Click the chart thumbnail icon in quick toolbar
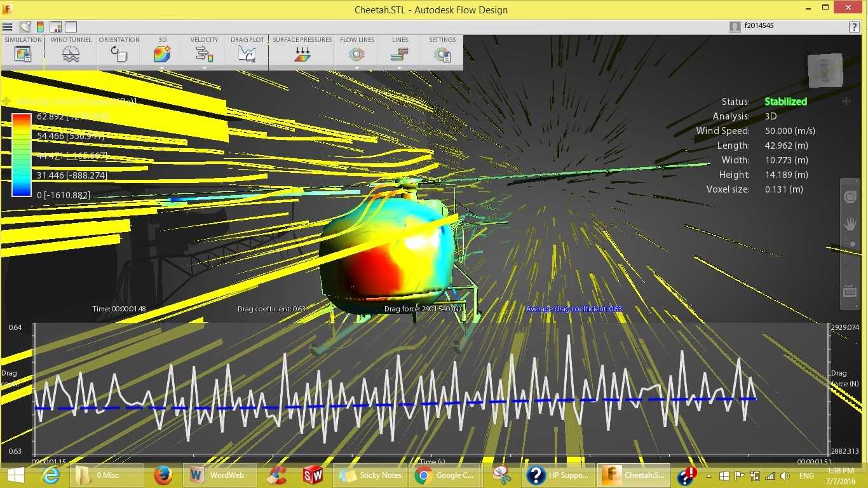Screen dimensions: 868x488 click(x=55, y=27)
